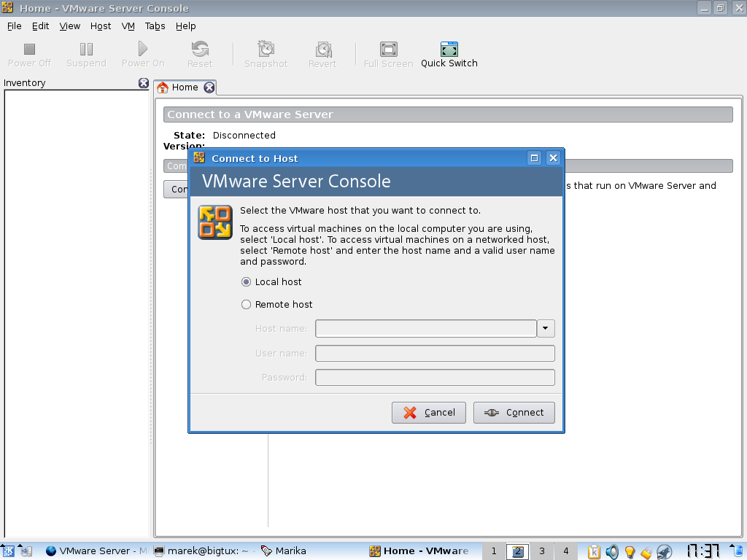Click the Full Screen toolbar icon
This screenshot has height=560, width=747.
[x=388, y=50]
